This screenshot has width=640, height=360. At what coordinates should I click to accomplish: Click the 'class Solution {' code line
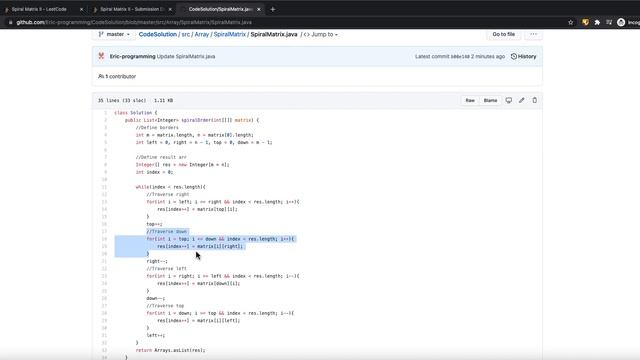136,113
